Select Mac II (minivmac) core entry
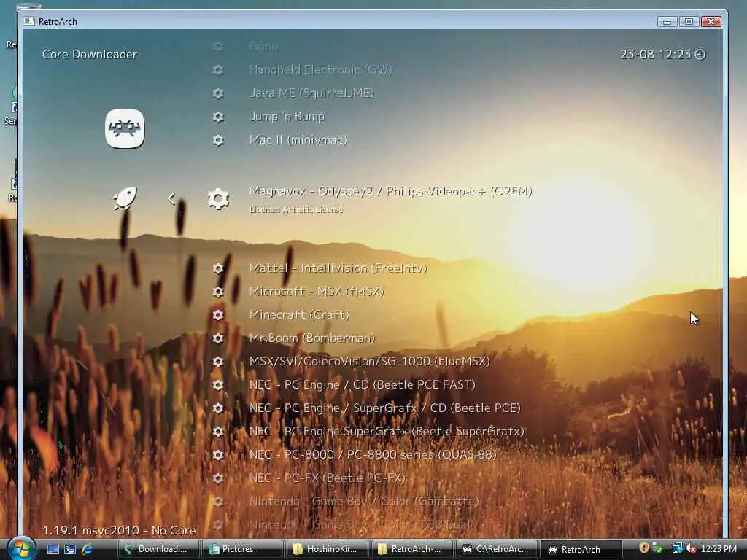This screenshot has height=560, width=747. [298, 140]
